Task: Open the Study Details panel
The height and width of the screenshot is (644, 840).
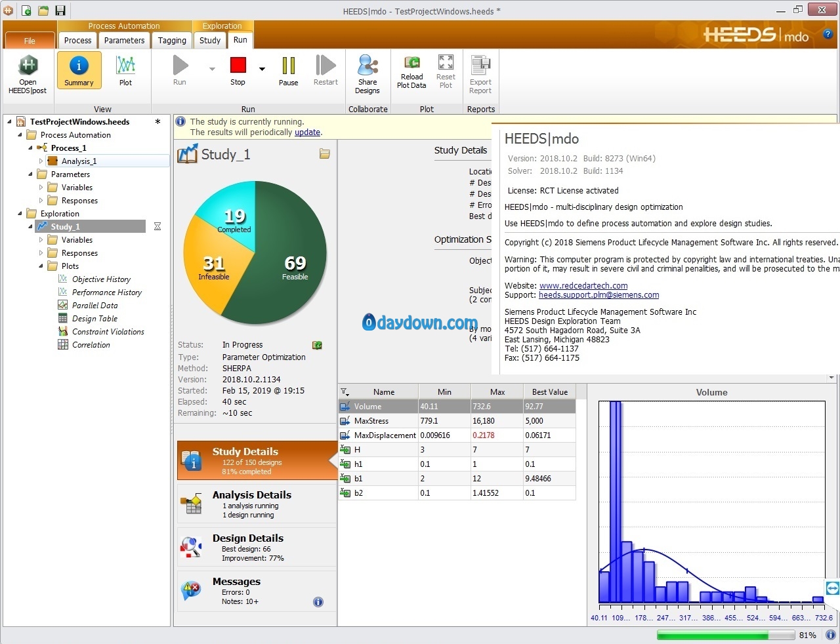Action: (x=257, y=460)
